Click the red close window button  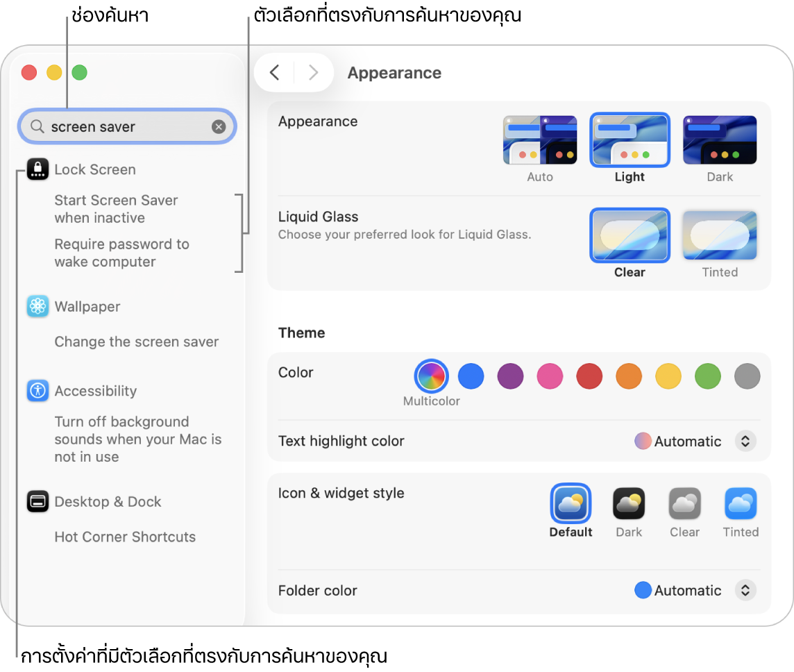pos(29,72)
